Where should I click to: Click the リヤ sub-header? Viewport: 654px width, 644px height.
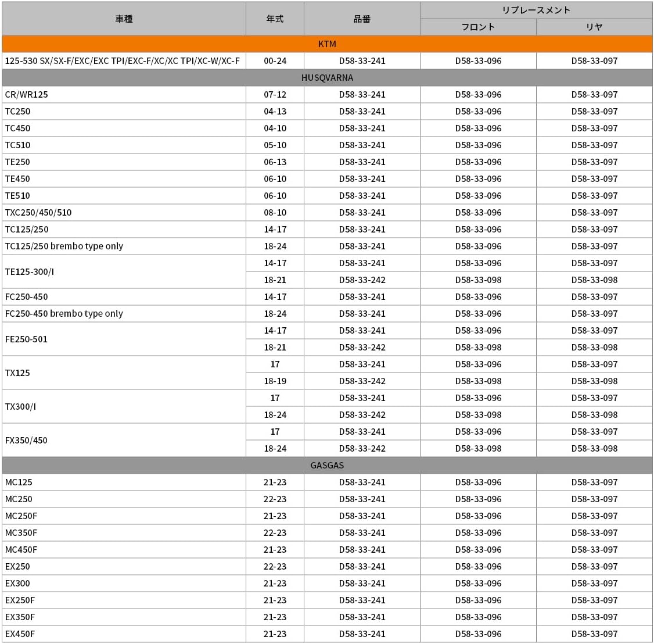point(594,27)
